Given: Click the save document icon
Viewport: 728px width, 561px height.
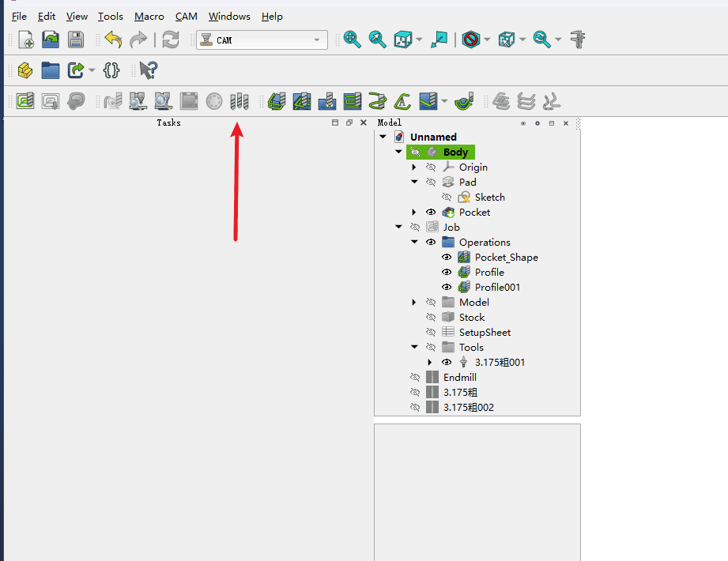Looking at the screenshot, I should click(x=75, y=40).
